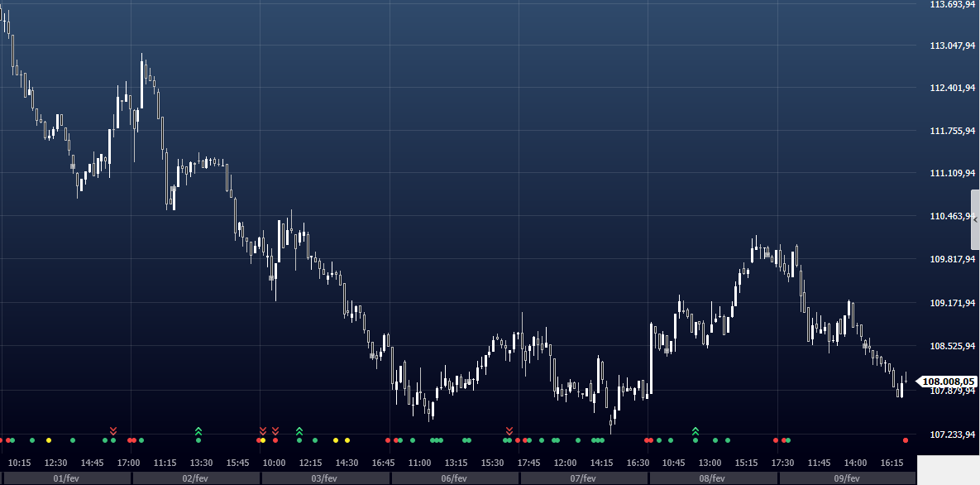The height and width of the screenshot is (485, 980).
Task: Click the lone red event dot on 09/fev
Action: coord(906,439)
